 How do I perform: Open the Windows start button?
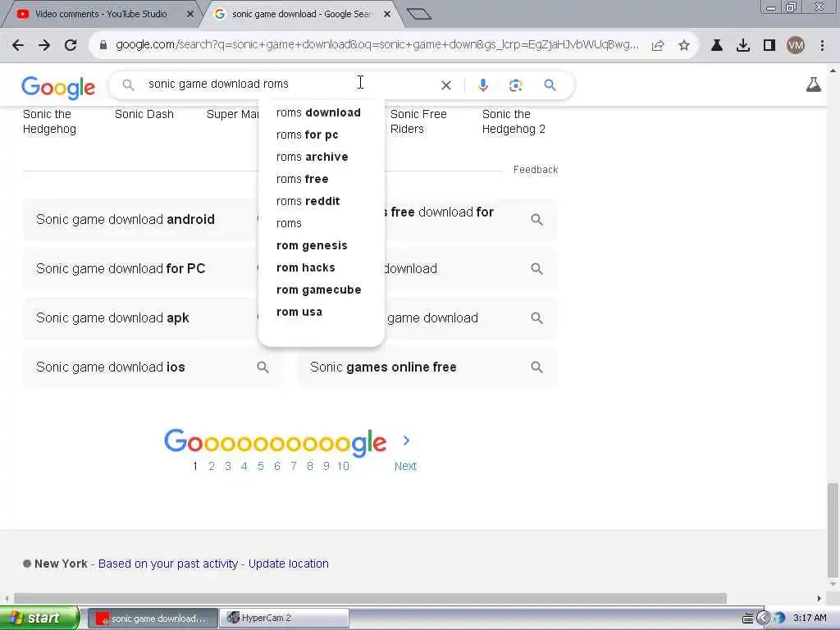[39, 618]
